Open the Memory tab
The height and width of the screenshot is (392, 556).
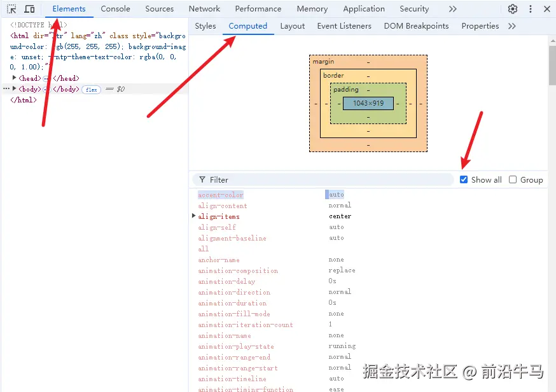[312, 9]
